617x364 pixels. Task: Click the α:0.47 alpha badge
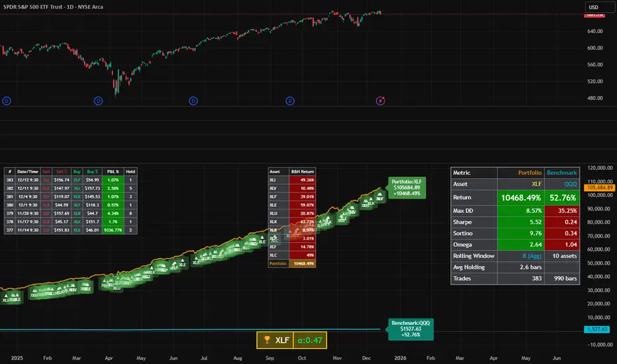pyautogui.click(x=310, y=340)
